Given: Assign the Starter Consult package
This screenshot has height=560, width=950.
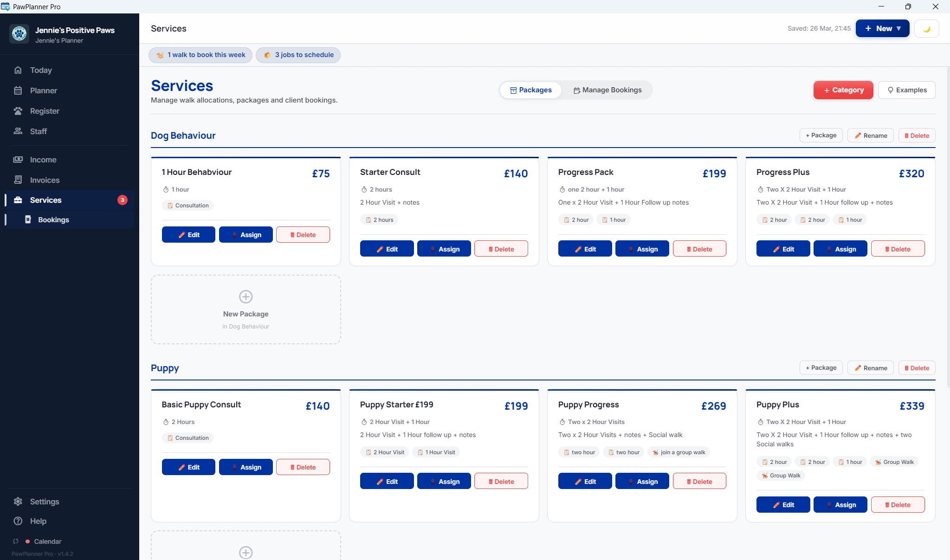Looking at the screenshot, I should tap(444, 248).
